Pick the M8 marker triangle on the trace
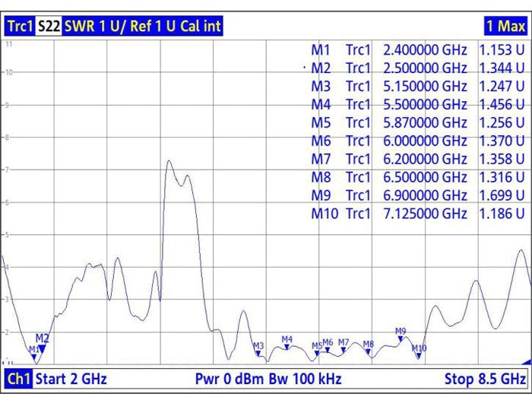 coord(368,352)
